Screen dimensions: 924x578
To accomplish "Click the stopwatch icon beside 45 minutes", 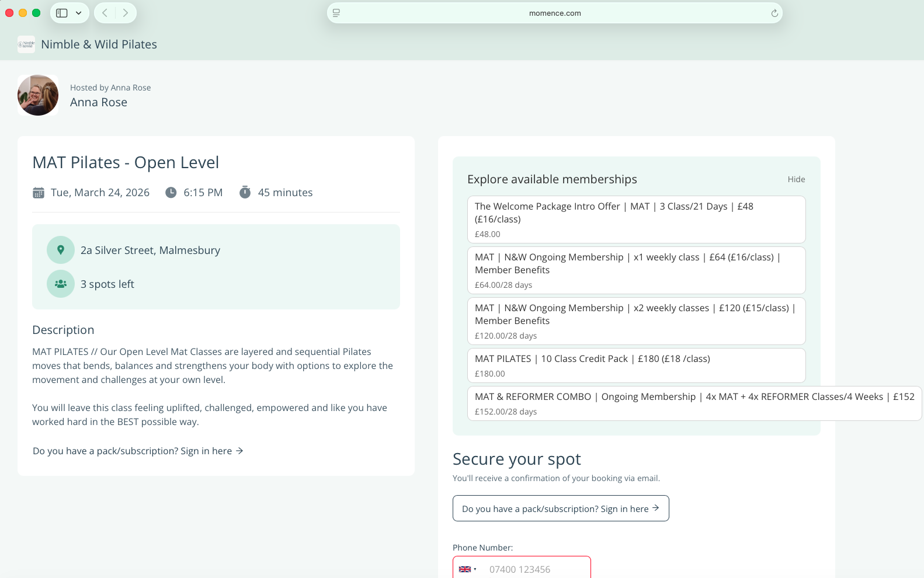I will [x=245, y=192].
